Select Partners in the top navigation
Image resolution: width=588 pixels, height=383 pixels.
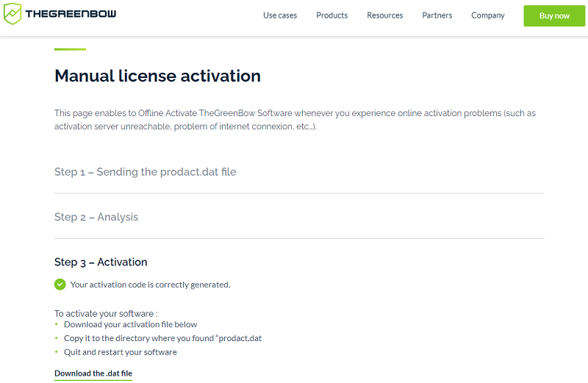coord(437,15)
